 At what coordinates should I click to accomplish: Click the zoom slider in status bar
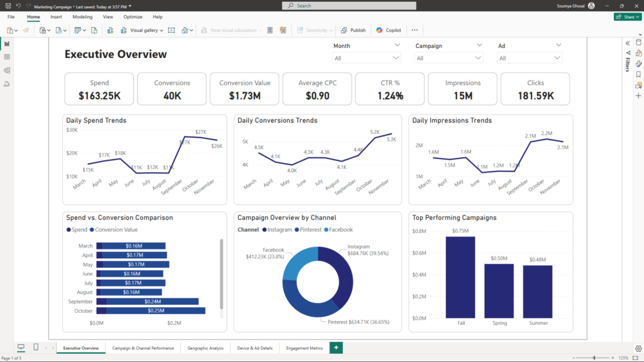tap(594, 358)
